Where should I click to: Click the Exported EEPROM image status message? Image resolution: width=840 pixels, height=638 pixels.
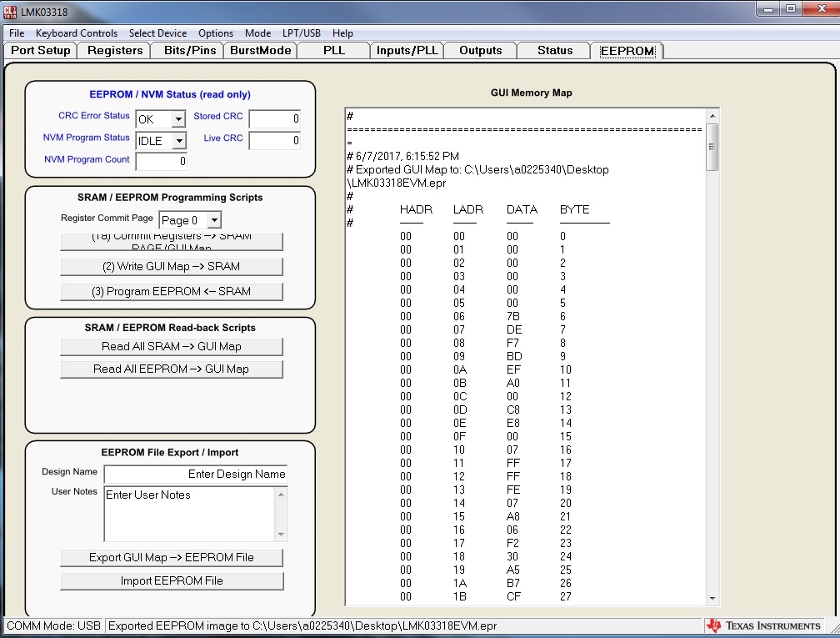coord(302,625)
